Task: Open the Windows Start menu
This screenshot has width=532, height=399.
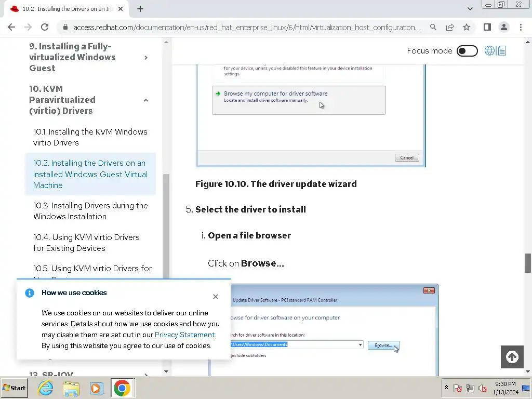Action: click(14, 388)
